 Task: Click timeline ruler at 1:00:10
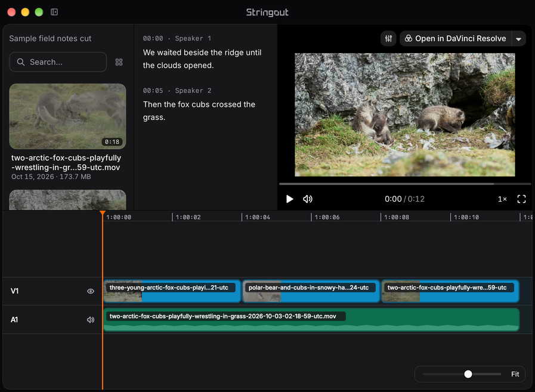[x=466, y=217]
